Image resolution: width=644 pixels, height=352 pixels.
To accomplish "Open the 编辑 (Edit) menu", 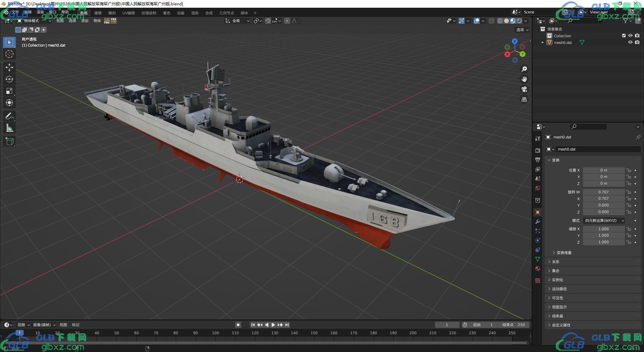I will point(28,12).
